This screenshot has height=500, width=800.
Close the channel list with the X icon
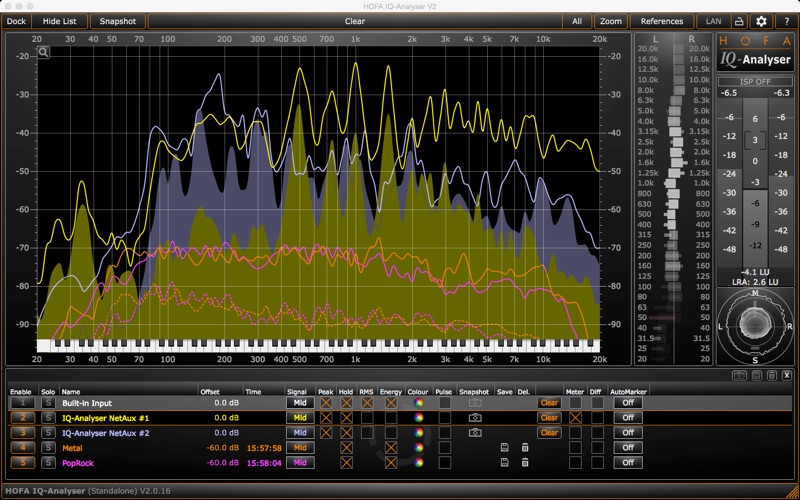point(787,376)
